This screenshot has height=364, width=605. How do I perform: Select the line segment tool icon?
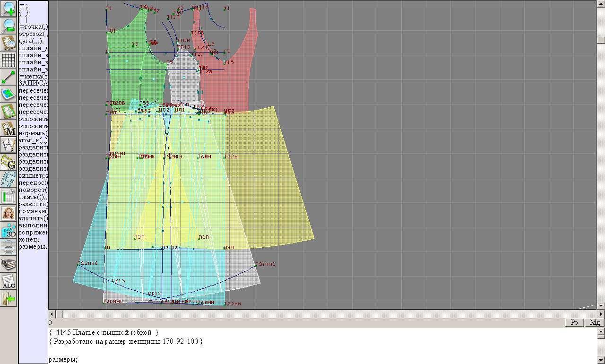pos(9,77)
